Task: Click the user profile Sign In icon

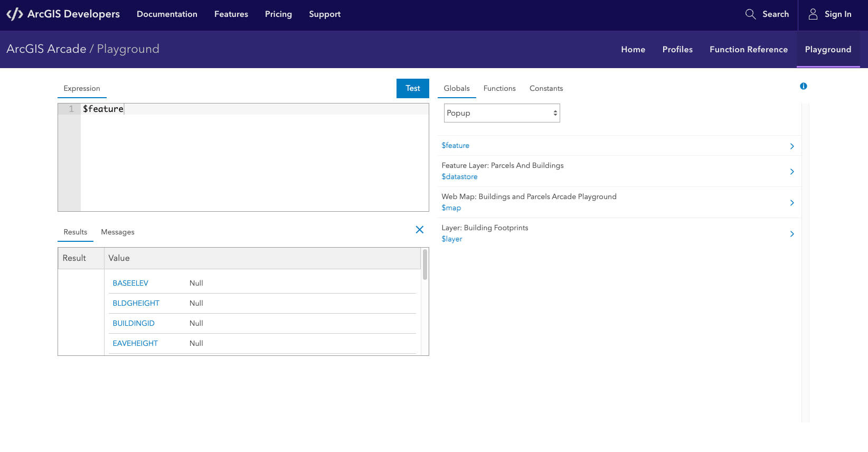Action: point(813,14)
